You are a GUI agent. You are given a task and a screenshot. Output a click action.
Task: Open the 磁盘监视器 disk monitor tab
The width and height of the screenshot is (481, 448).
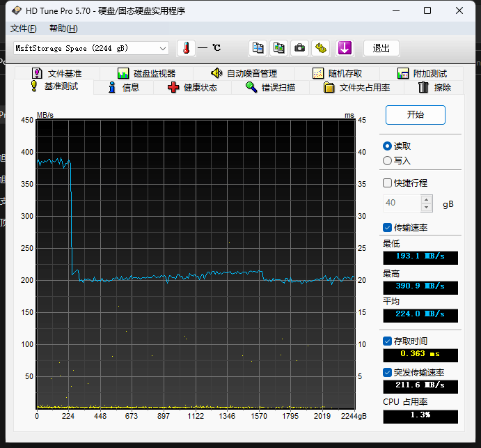(146, 73)
